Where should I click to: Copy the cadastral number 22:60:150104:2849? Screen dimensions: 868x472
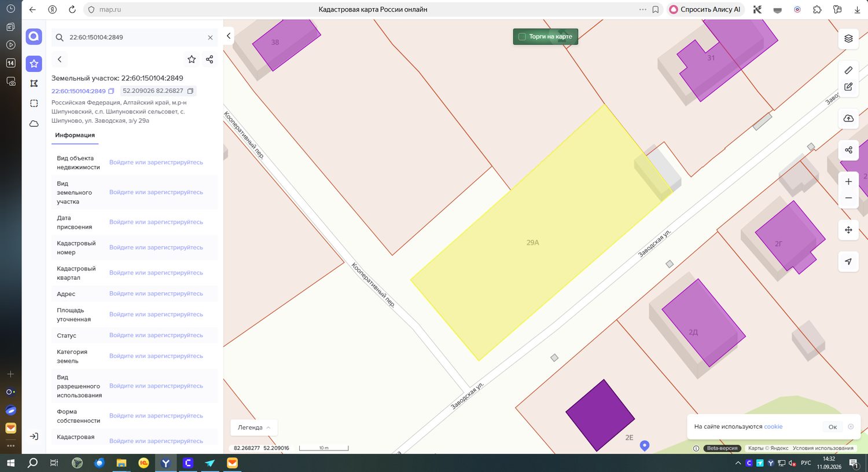[111, 91]
